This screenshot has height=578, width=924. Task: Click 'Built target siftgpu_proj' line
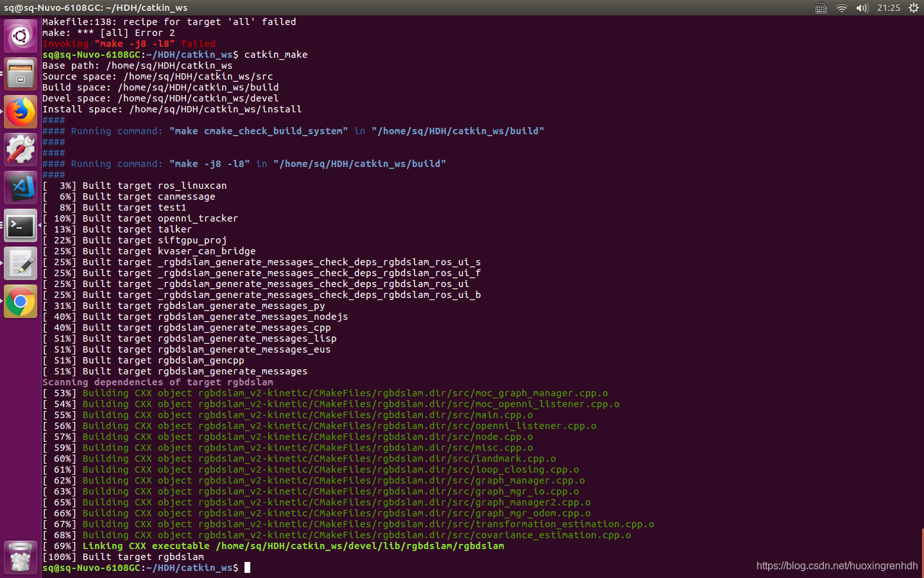point(135,240)
